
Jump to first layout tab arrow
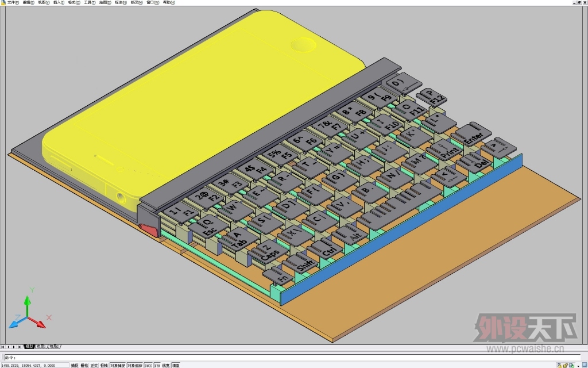coord(3,347)
